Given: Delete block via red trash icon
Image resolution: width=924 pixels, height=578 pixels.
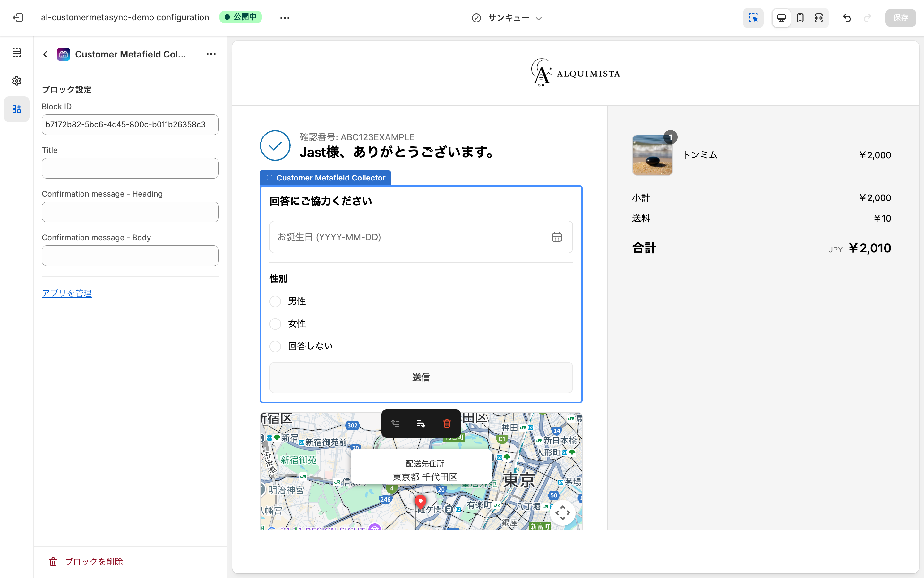Looking at the screenshot, I should click(x=447, y=424).
